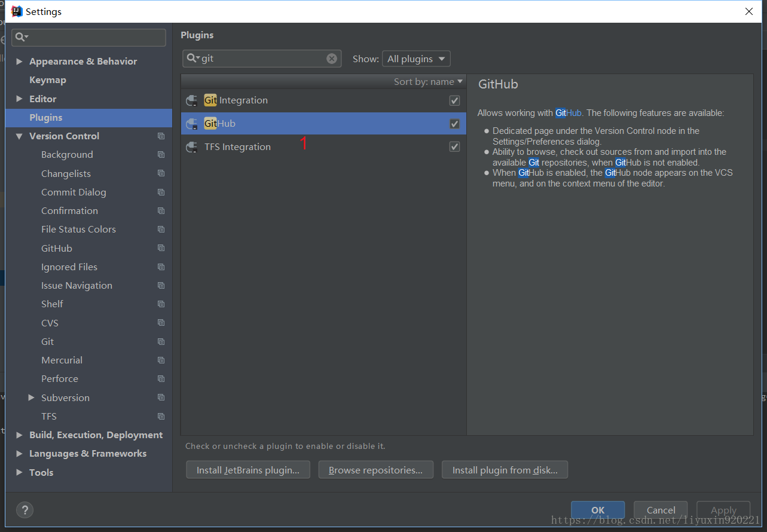Click project-level icon beside Git setting
Viewport: 767px width, 532px height.
161,342
